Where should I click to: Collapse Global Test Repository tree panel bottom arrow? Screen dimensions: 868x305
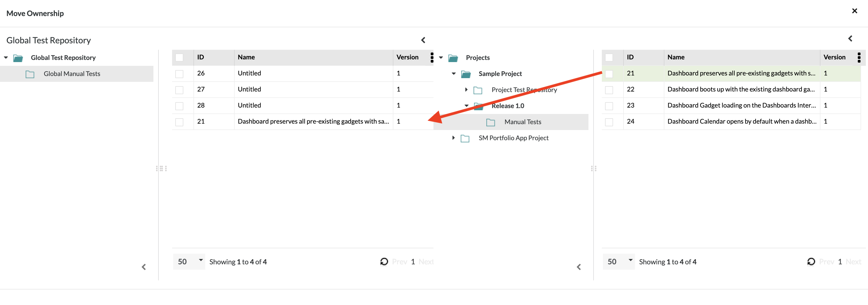pyautogui.click(x=144, y=267)
